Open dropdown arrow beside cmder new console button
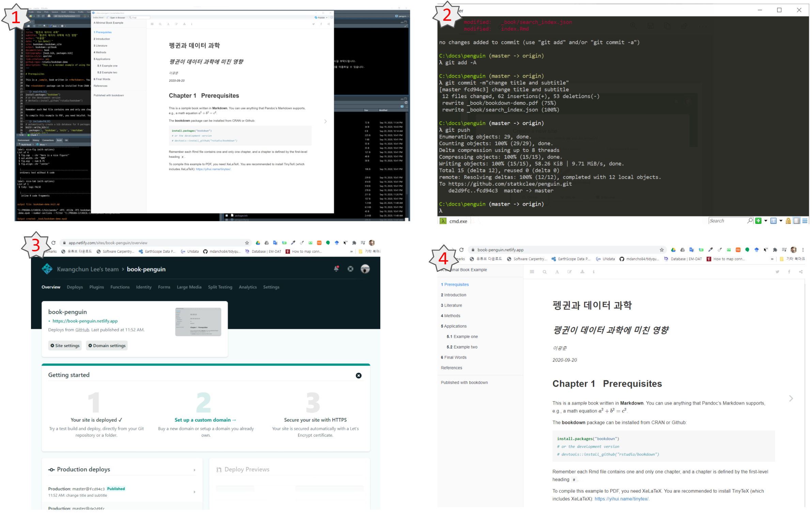 click(x=766, y=221)
